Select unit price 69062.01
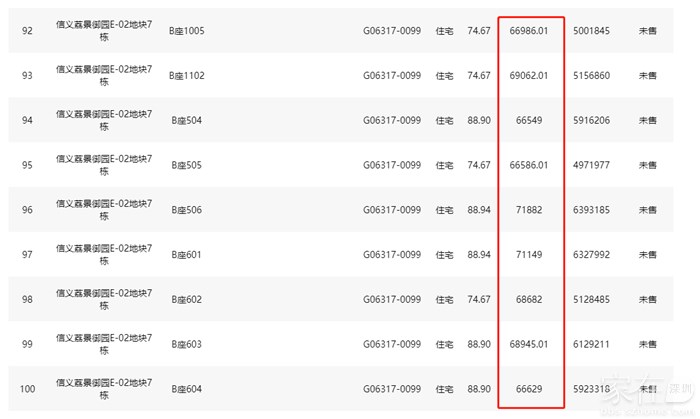This screenshot has height=419, width=700. point(530,76)
